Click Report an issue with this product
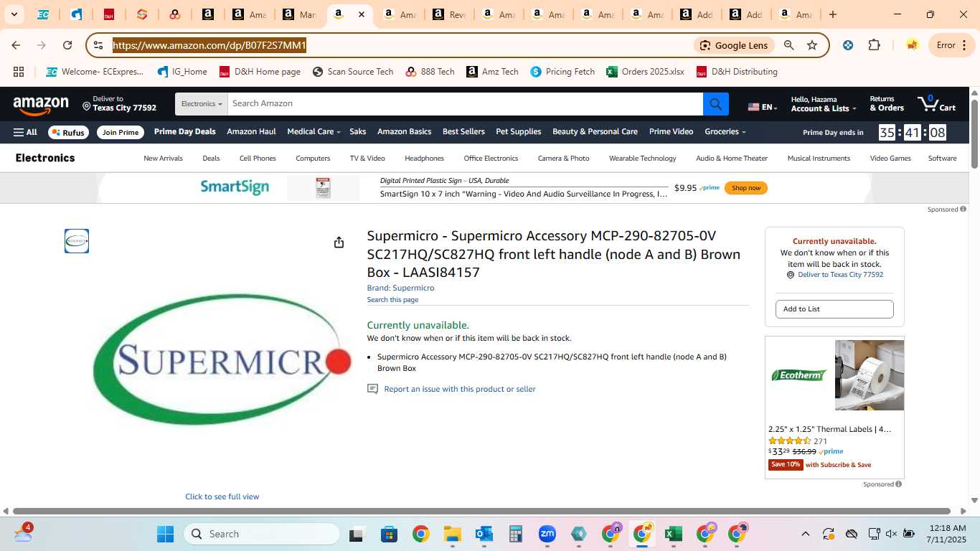This screenshot has height=551, width=980. point(460,389)
